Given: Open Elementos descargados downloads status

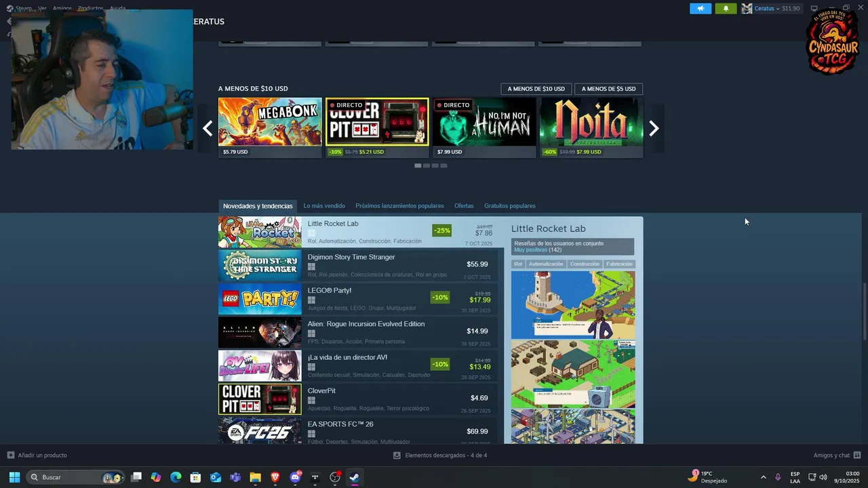Looking at the screenshot, I should tap(446, 455).
